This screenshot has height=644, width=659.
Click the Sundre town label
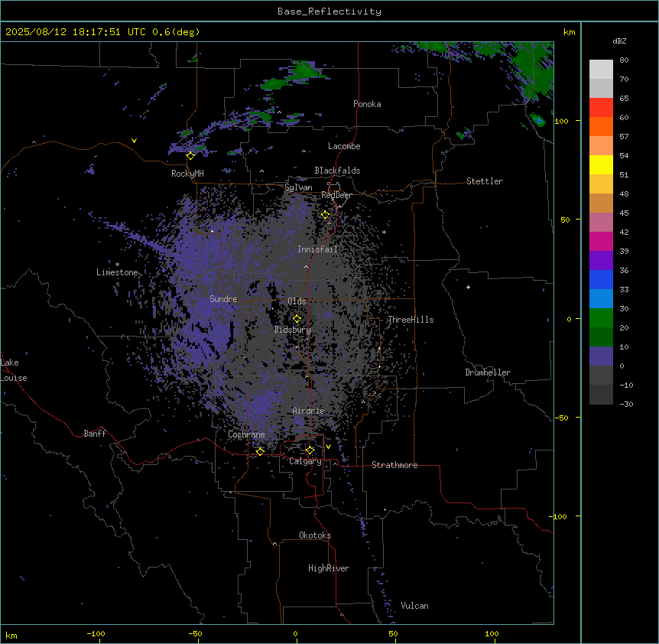coord(223,299)
